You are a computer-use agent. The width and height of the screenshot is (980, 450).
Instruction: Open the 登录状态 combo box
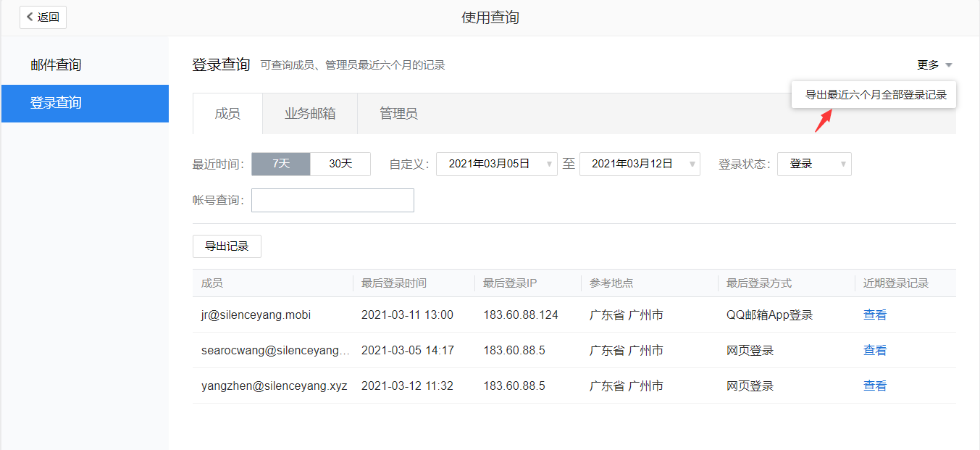814,164
